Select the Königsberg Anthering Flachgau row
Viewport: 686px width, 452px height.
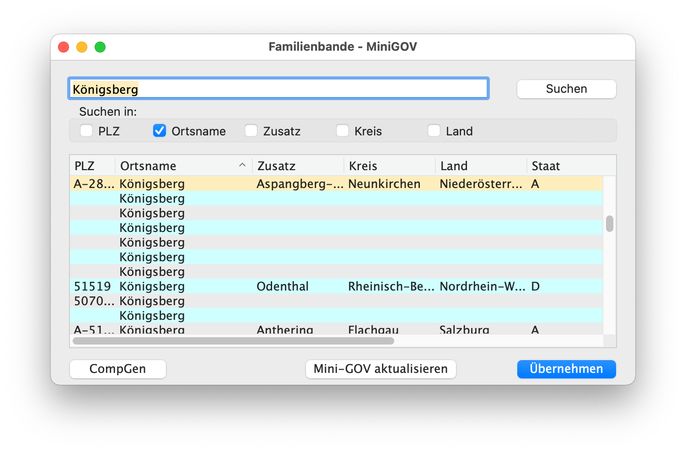[x=300, y=330]
